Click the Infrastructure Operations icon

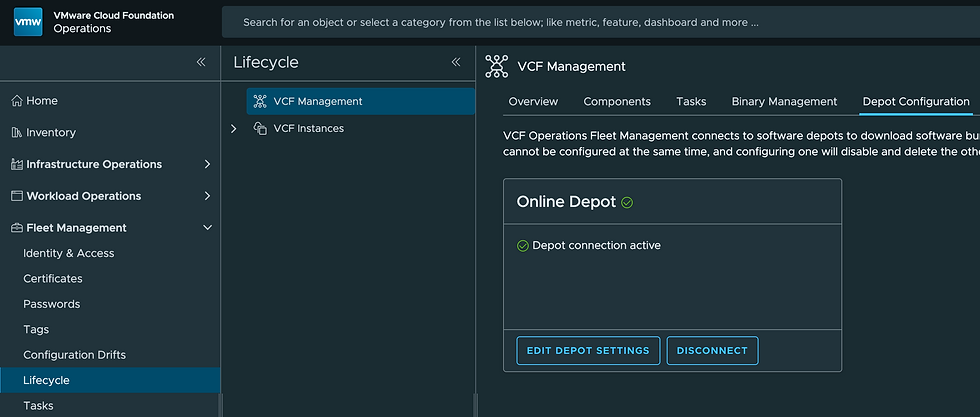point(17,164)
